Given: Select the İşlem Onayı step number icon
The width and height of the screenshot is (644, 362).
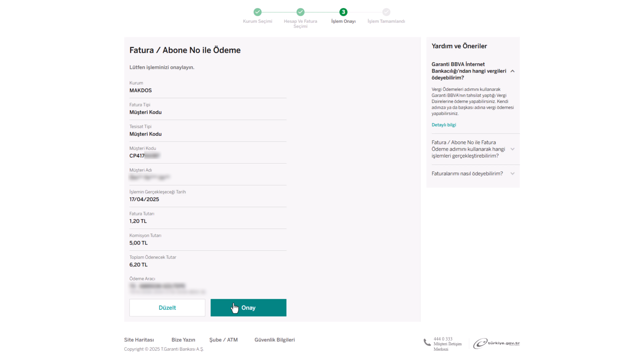Looking at the screenshot, I should pos(343,12).
